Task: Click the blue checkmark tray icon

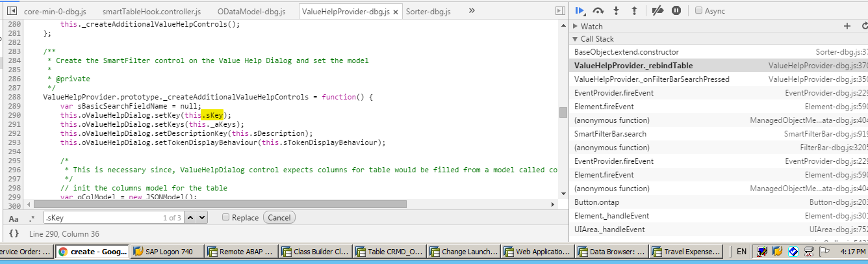Action: point(793,252)
